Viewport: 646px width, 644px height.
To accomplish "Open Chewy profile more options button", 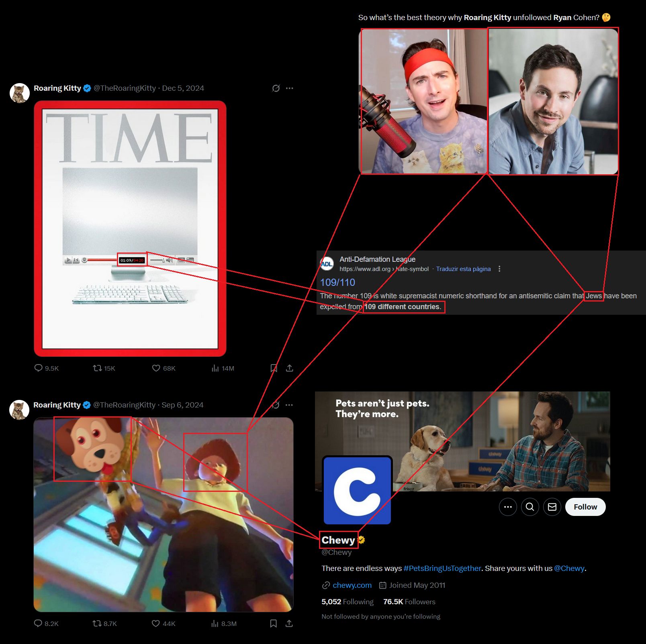I will (x=508, y=507).
